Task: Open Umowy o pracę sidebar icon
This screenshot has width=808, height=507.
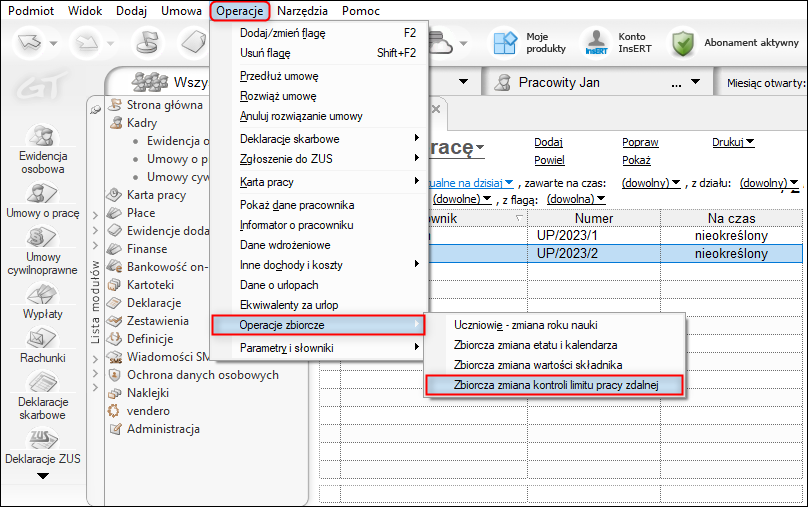Action: coord(43,194)
